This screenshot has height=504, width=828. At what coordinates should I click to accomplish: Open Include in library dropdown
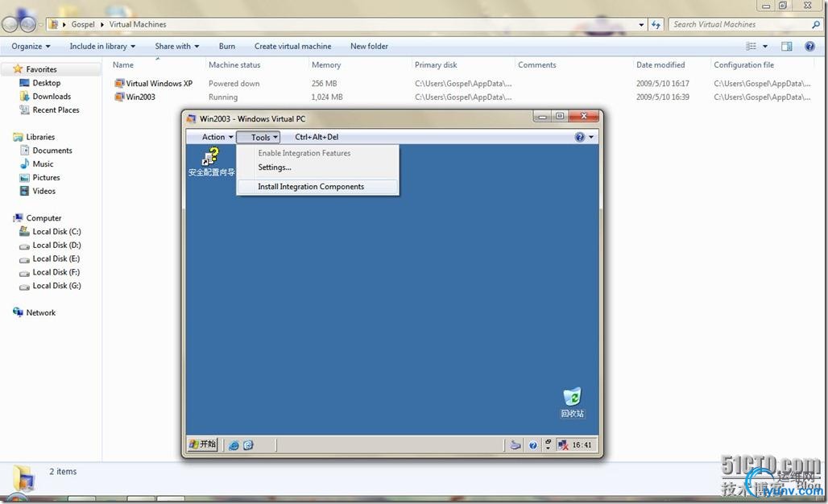point(102,47)
